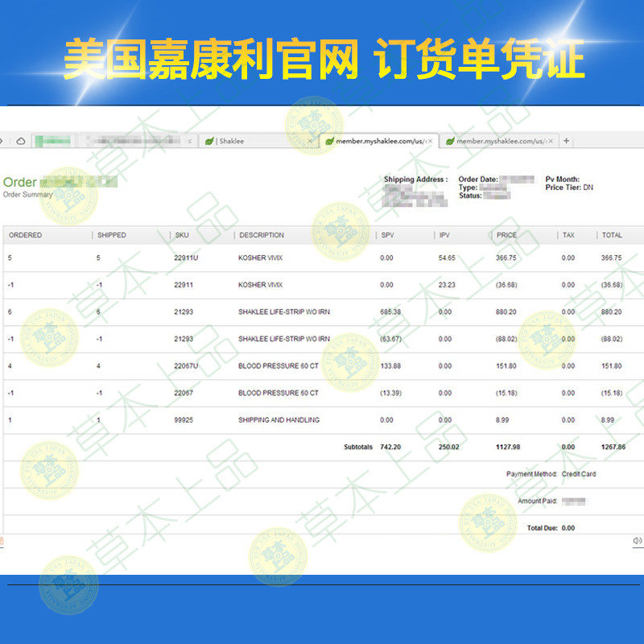Click the DESCRIPTION column header
Image resolution: width=644 pixels, height=644 pixels.
coord(261,235)
